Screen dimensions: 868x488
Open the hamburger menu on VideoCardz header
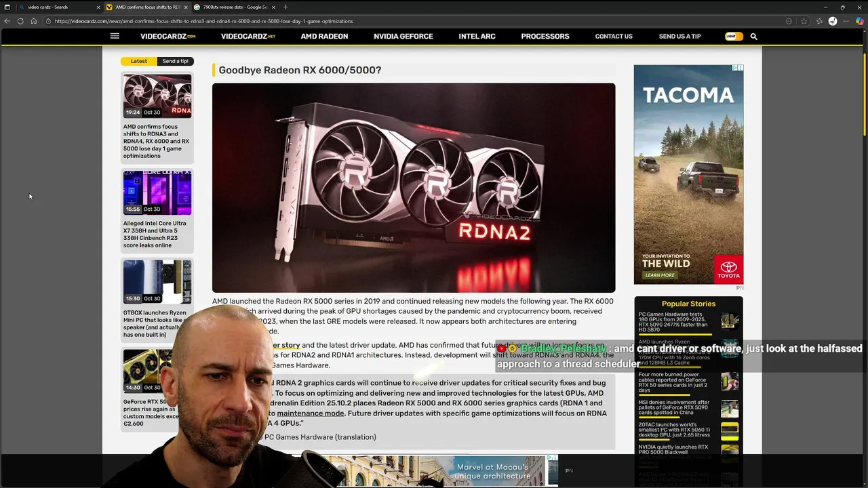point(115,36)
